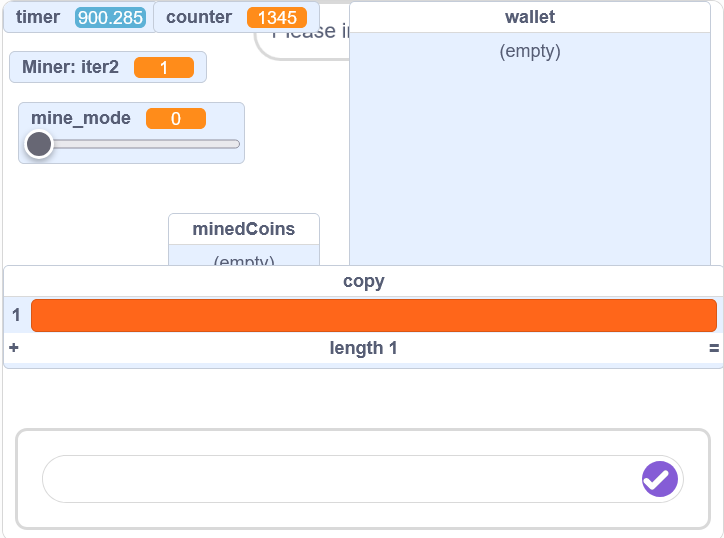Submit answer with purple checkmark button

659,479
